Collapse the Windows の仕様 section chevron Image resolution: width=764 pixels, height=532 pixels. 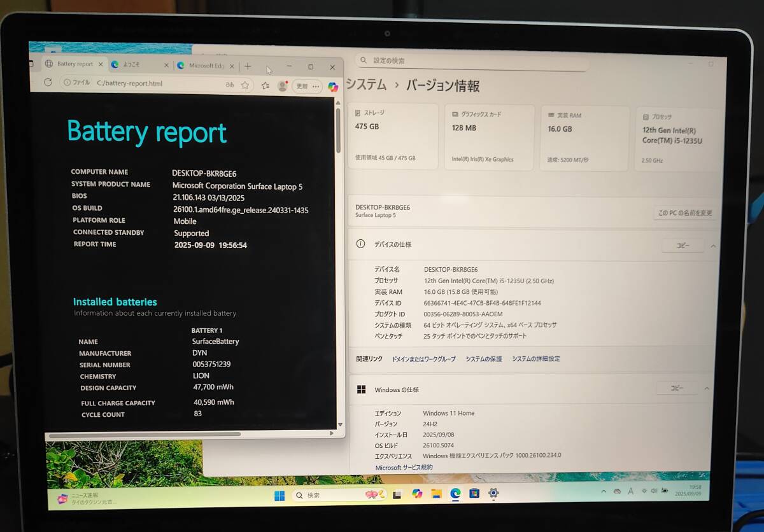tap(707, 388)
